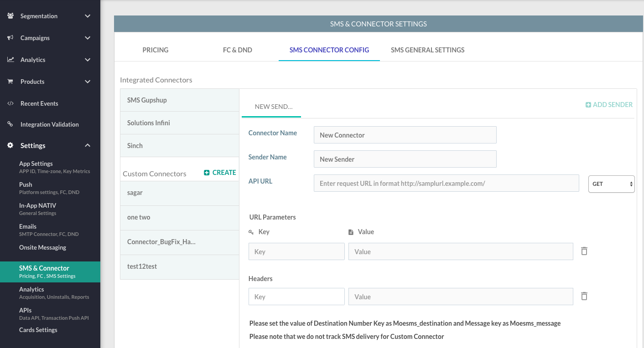
Task: Switch to the FC & DND tab
Action: click(237, 50)
